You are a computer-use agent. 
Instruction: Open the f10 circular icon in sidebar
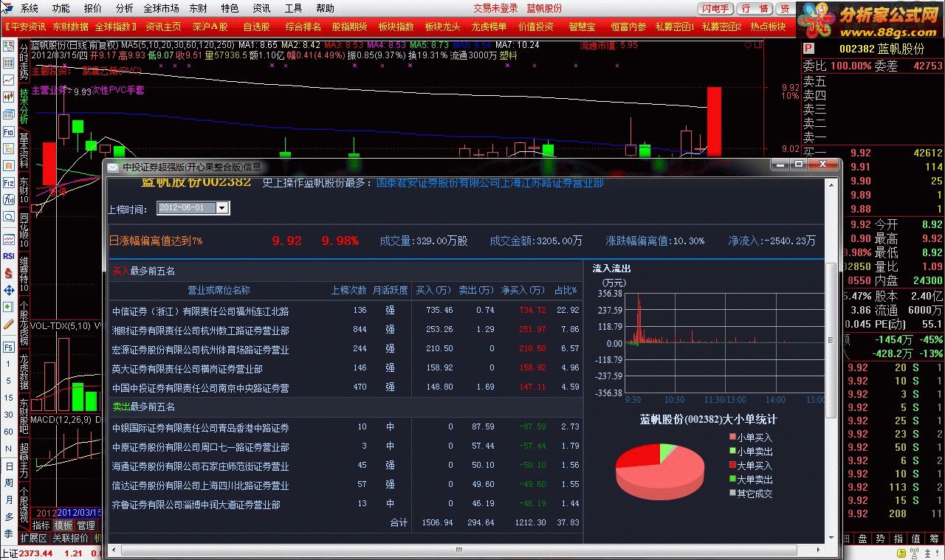[8, 199]
